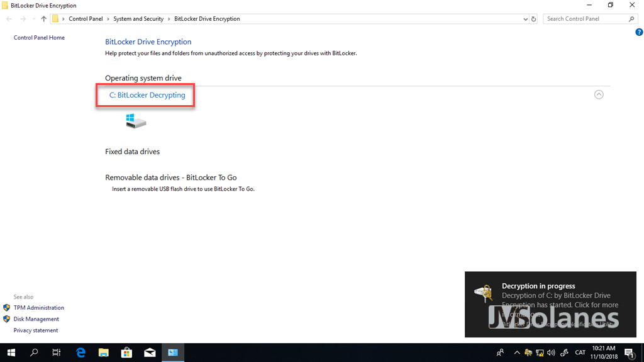
Task: Click shield icon beside Disk Management
Action: pyautogui.click(x=6, y=319)
